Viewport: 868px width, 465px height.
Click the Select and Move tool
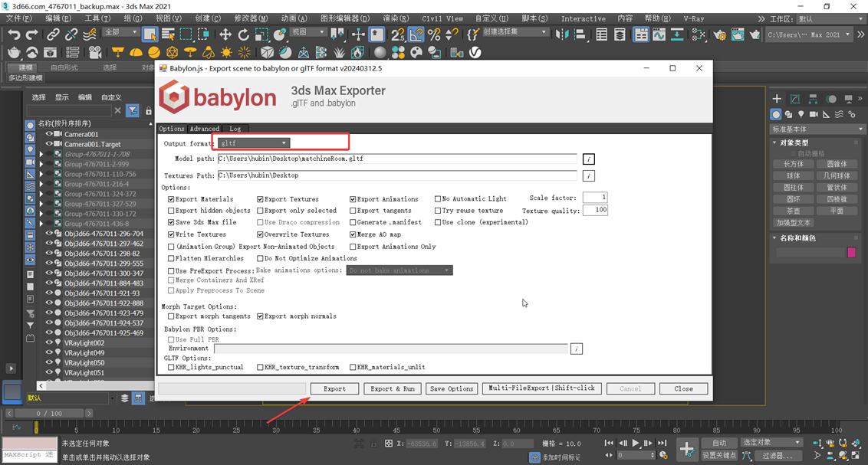point(225,34)
